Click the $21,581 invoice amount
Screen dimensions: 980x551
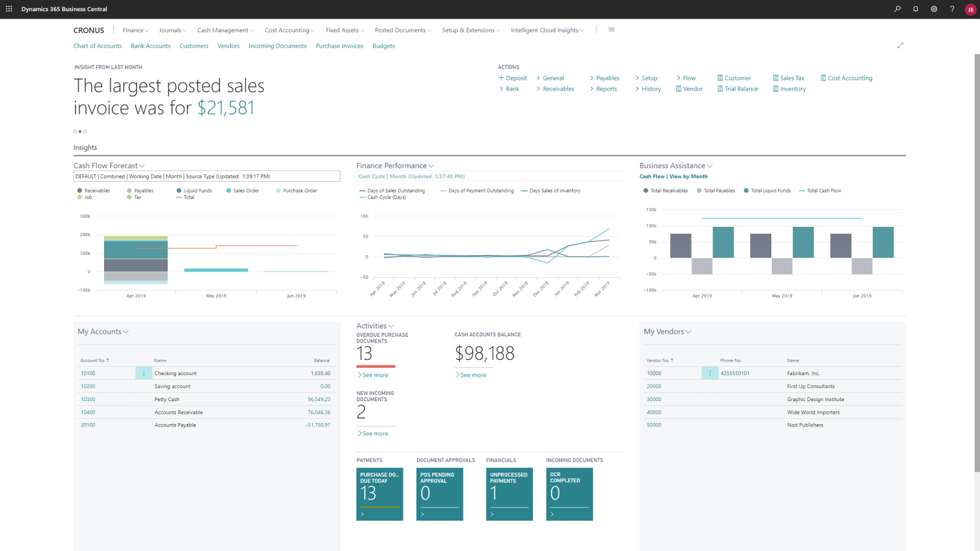point(226,108)
